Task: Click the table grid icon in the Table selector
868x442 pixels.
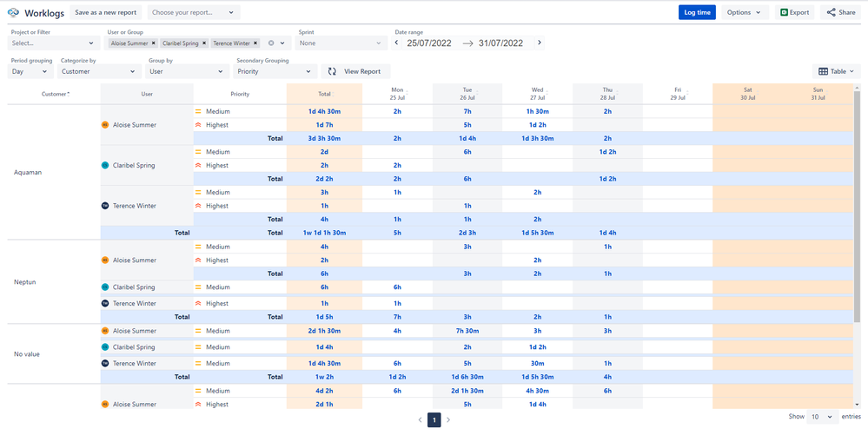Action: (823, 71)
